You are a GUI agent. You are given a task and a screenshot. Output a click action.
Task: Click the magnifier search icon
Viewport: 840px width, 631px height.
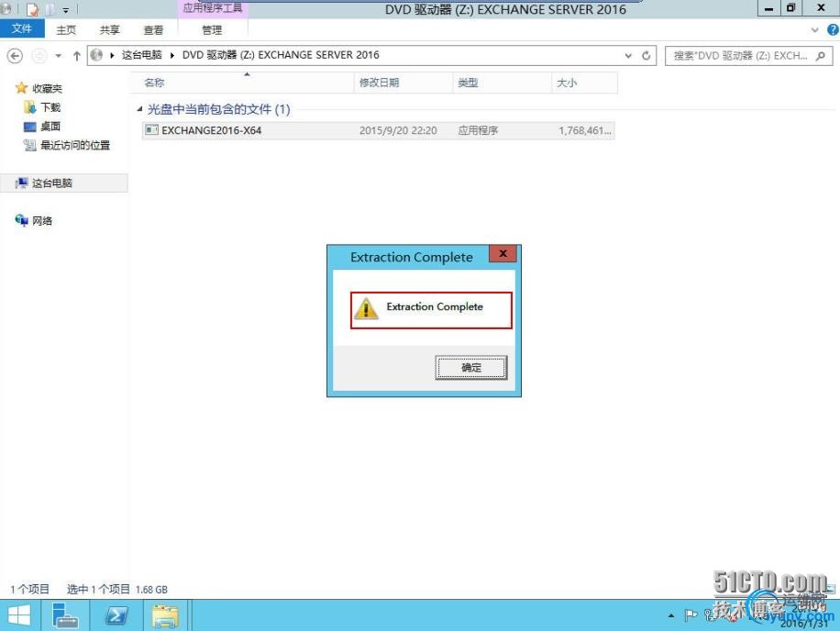pyautogui.click(x=820, y=56)
